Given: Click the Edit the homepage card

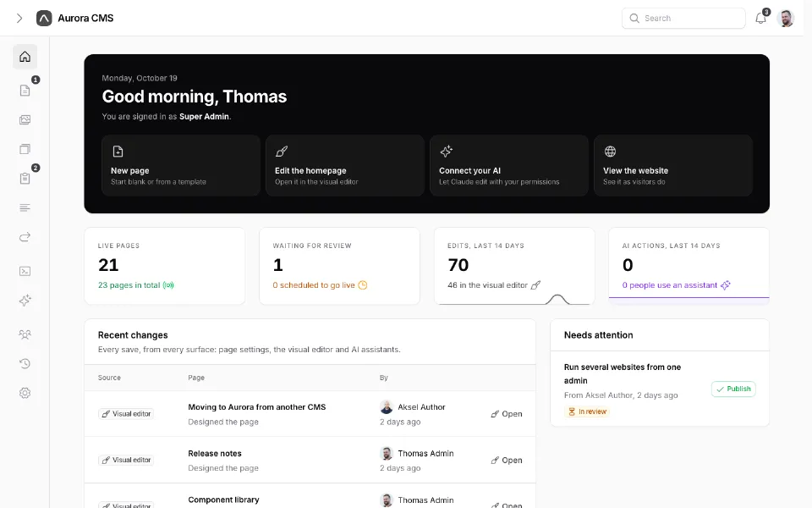Looking at the screenshot, I should (345, 165).
